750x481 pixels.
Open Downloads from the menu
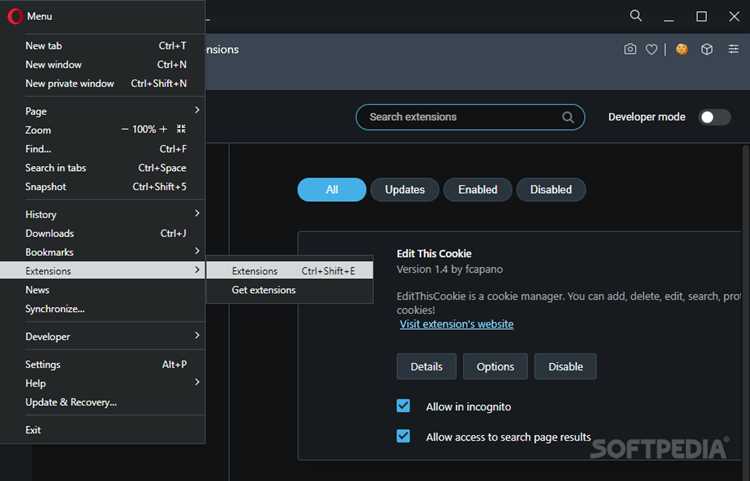tap(102, 233)
